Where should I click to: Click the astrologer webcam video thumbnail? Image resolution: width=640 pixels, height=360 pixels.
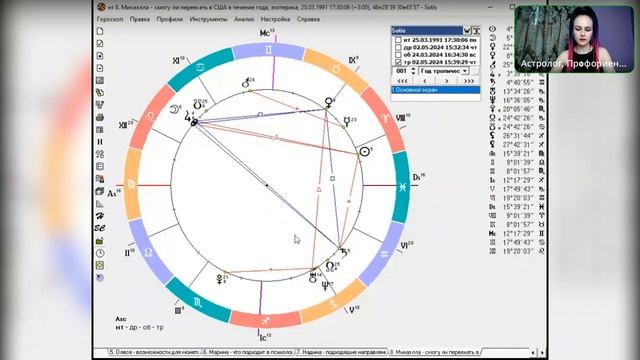574,39
